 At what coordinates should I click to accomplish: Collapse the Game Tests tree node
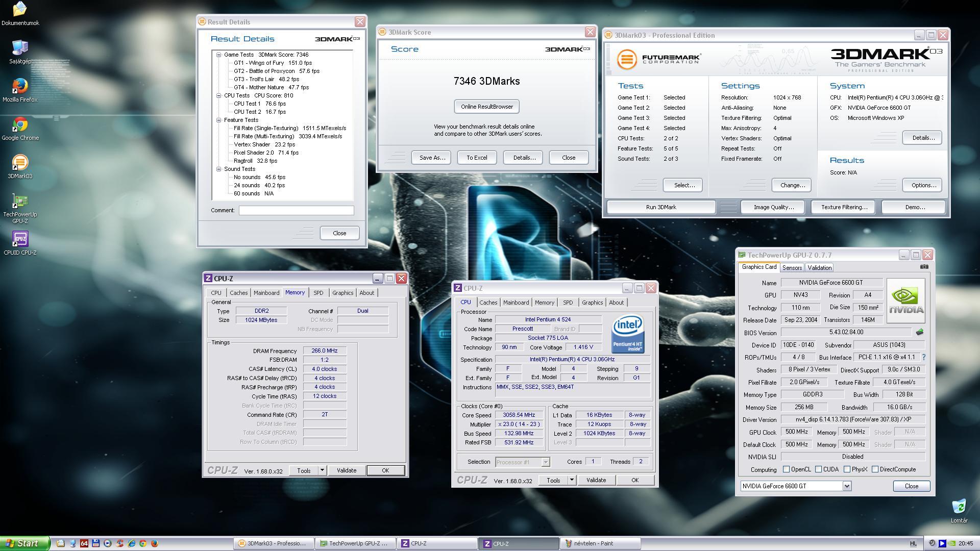coord(218,55)
